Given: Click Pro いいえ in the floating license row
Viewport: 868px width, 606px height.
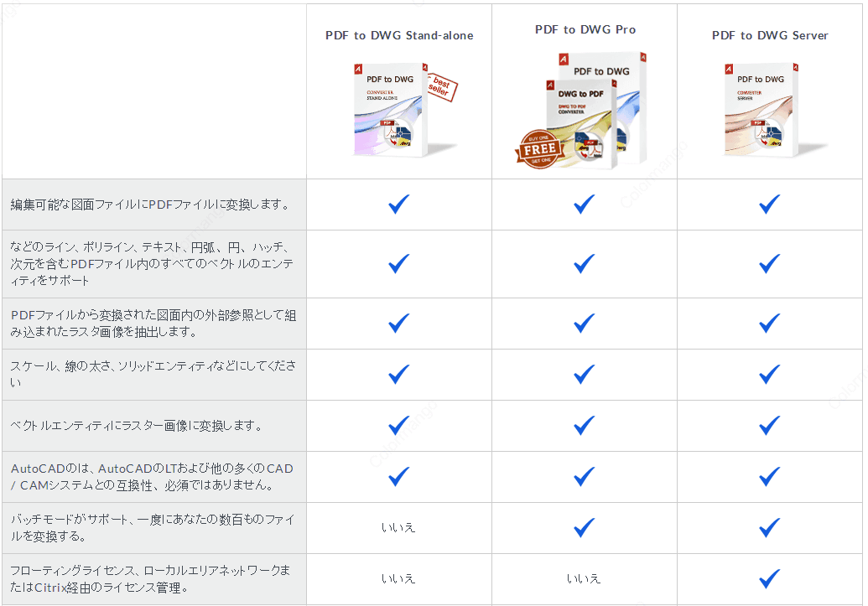Looking at the screenshot, I should coord(584,579).
